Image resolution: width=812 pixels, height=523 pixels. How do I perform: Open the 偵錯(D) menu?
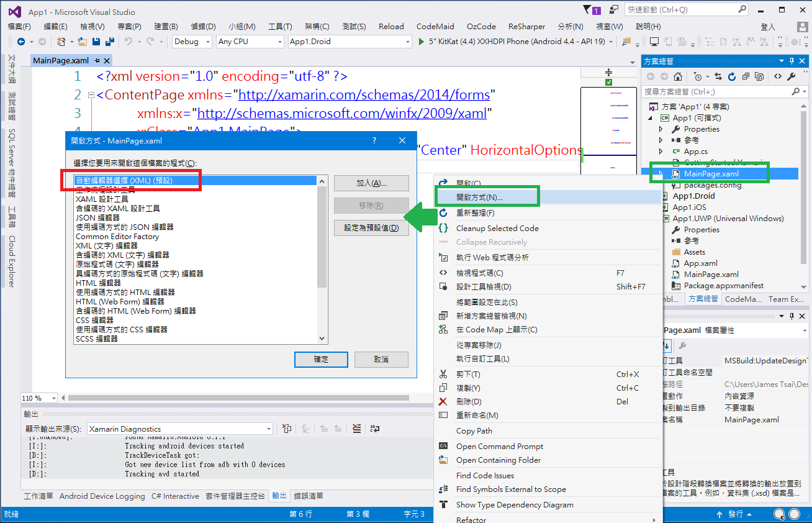(203, 27)
